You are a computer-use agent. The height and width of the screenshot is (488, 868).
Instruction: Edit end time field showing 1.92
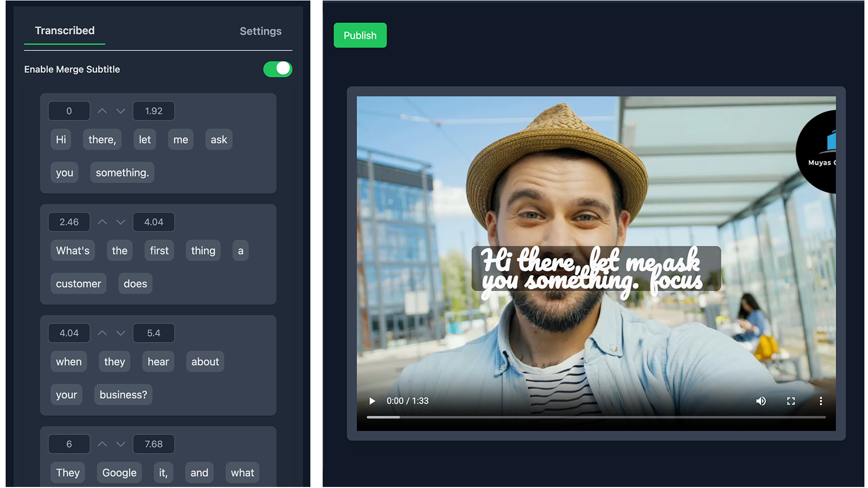click(154, 111)
